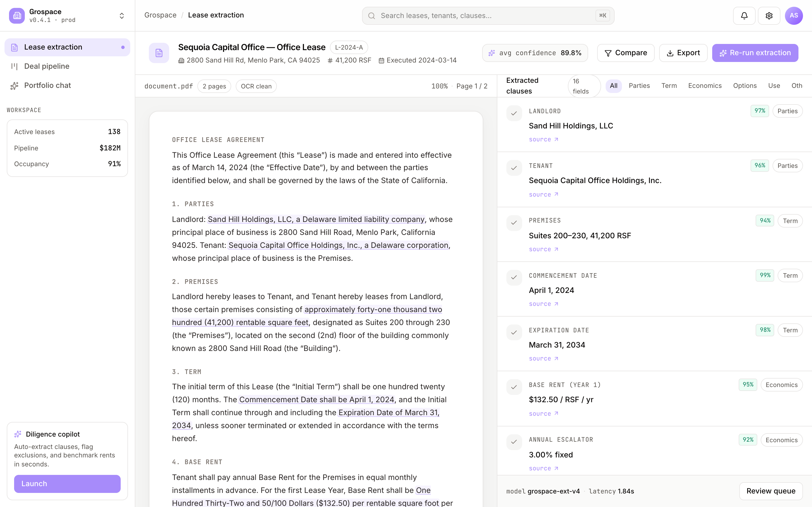This screenshot has height=507, width=812.
Task: Open settings gear icon
Action: [769, 16]
